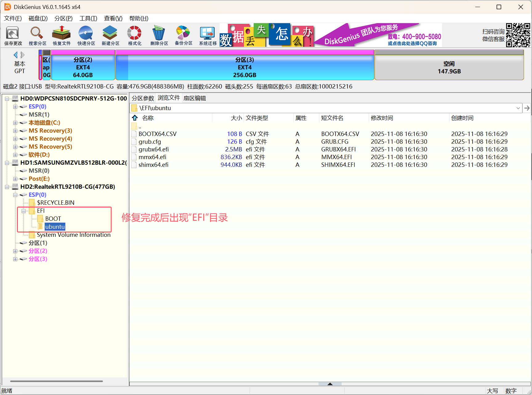Click the bottom panel expand arrow handle
Image resolution: width=532 pixels, height=395 pixels.
tap(330, 384)
